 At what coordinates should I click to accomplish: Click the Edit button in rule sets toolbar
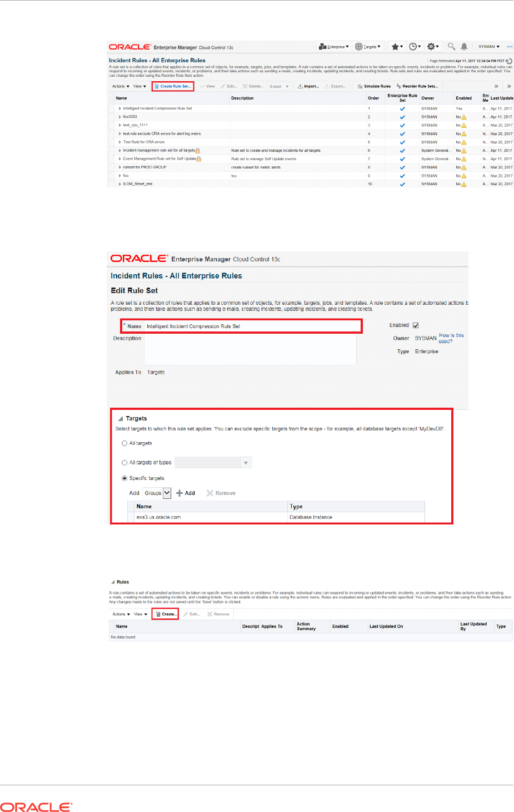229,86
